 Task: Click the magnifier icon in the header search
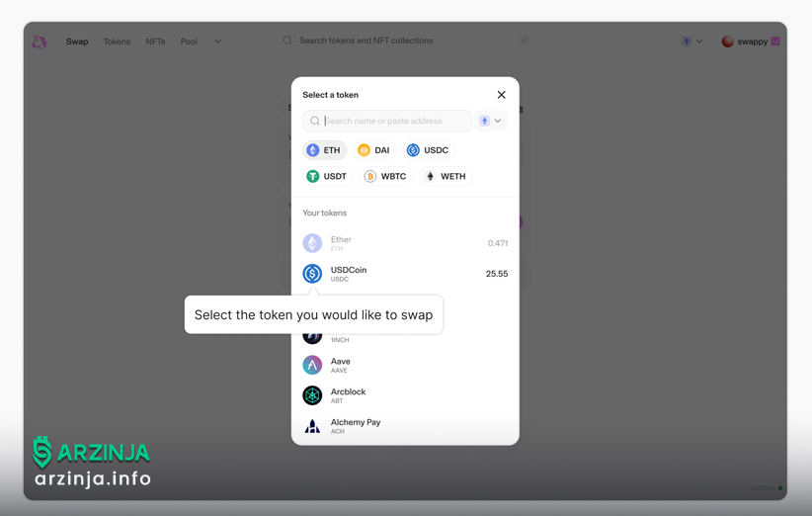(x=287, y=41)
